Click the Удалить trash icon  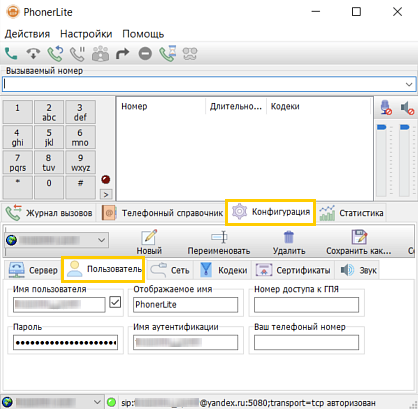coord(289,242)
